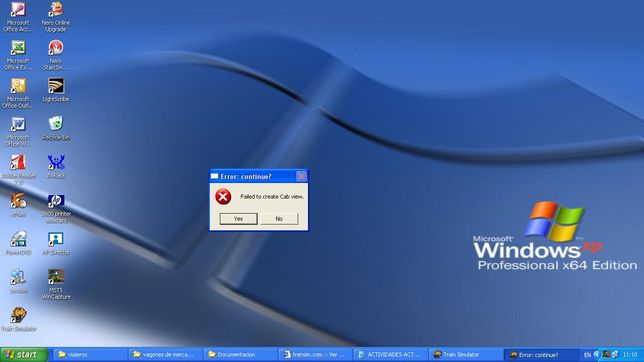Click Yes in the error dialog
The height and width of the screenshot is (362, 644).
pos(238,219)
